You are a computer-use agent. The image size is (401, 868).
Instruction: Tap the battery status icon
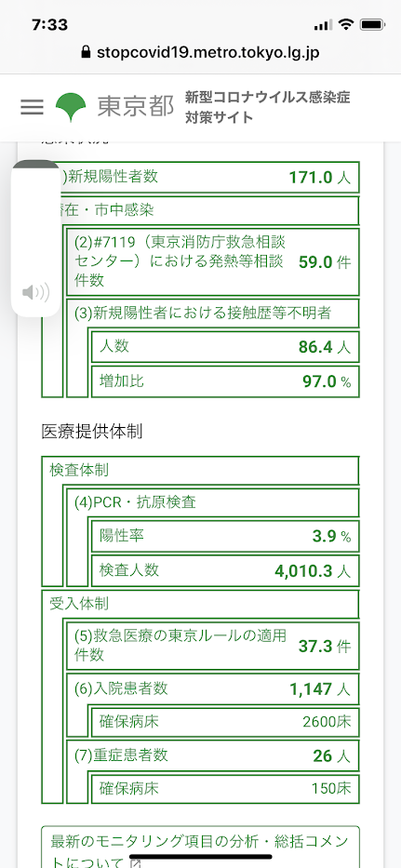(371, 25)
